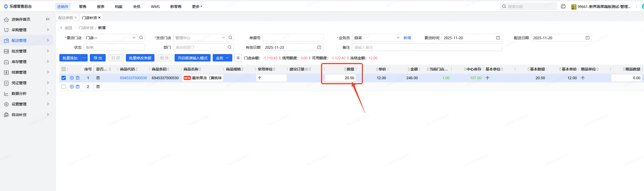Image resolution: width=644 pixels, height=191 pixels.
Task: Click the 赠品数量 input in row 1
Action: click(x=626, y=78)
